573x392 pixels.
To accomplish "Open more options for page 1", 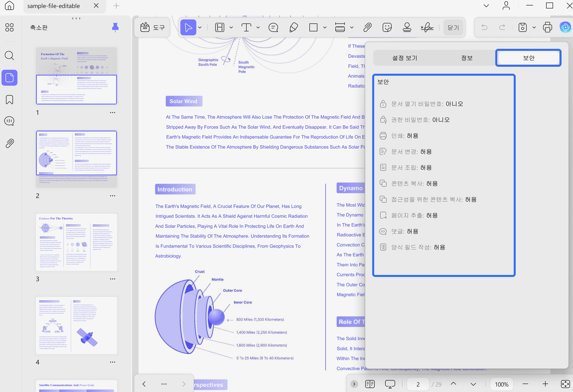I will coord(113,113).
